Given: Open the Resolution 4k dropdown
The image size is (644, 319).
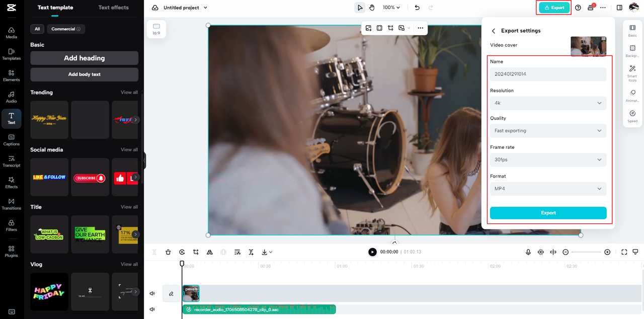Looking at the screenshot, I should [x=548, y=103].
